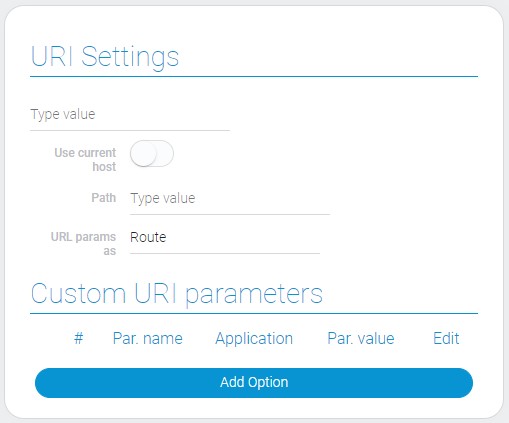509x423 pixels.
Task: Click the Path label
Action: tap(104, 198)
